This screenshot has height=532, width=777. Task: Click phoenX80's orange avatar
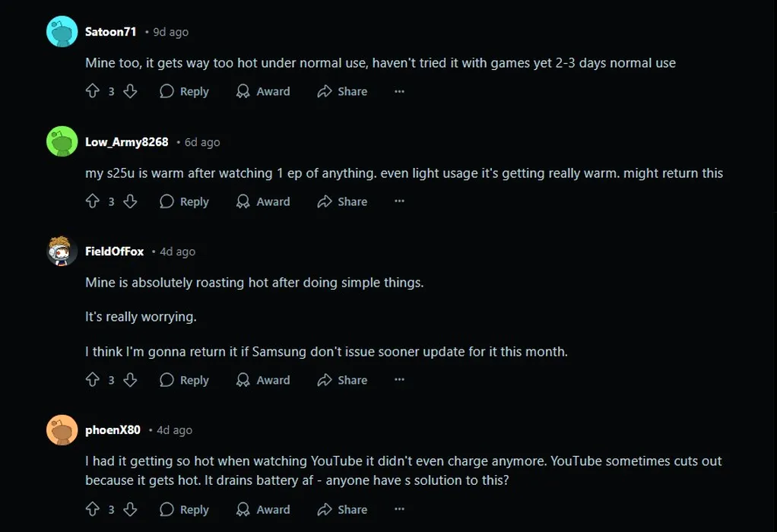pyautogui.click(x=62, y=430)
